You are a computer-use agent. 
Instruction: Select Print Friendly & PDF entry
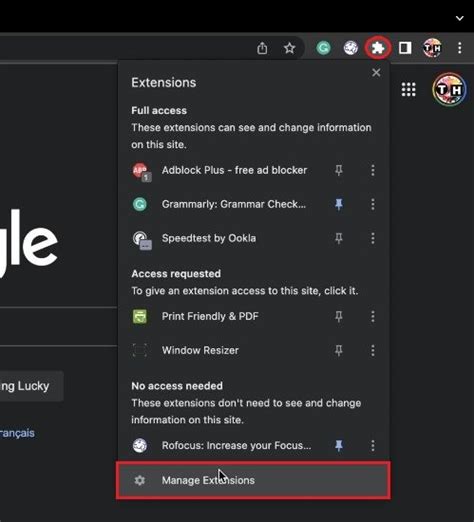[x=210, y=316]
